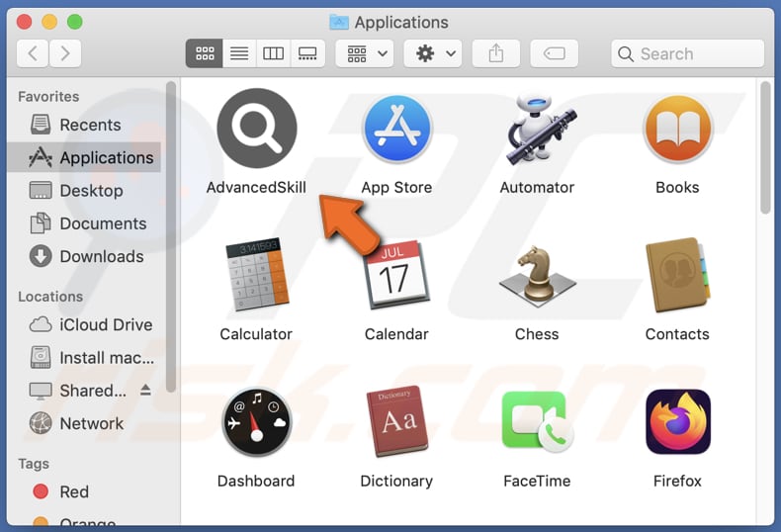Switch to list view
781x532 pixels.
click(x=239, y=53)
